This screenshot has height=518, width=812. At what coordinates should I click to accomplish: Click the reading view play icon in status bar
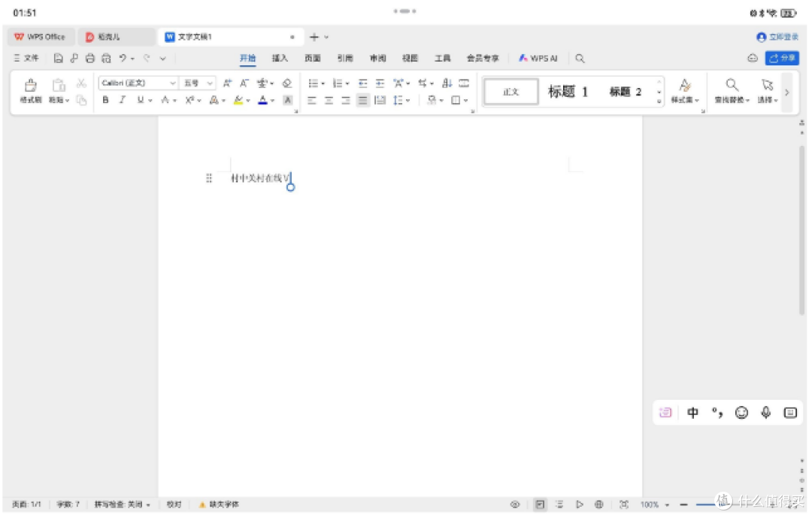(580, 504)
